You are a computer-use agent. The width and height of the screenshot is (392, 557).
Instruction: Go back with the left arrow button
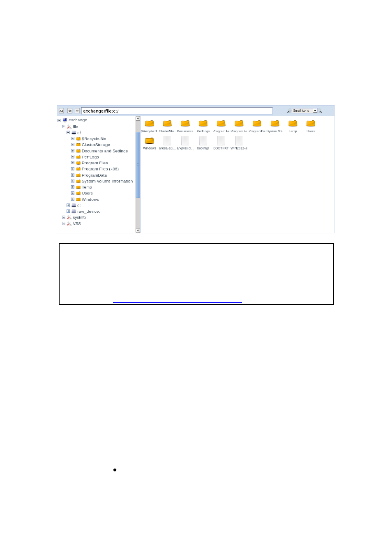point(70,111)
